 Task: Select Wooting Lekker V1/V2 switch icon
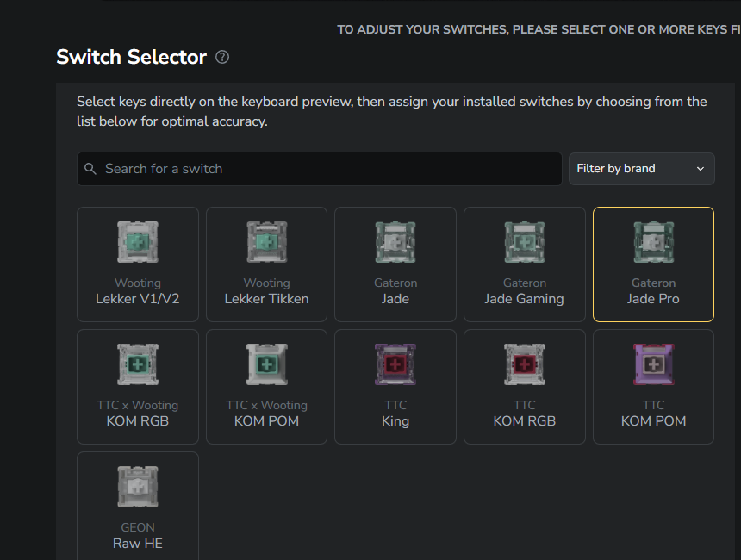pos(138,242)
